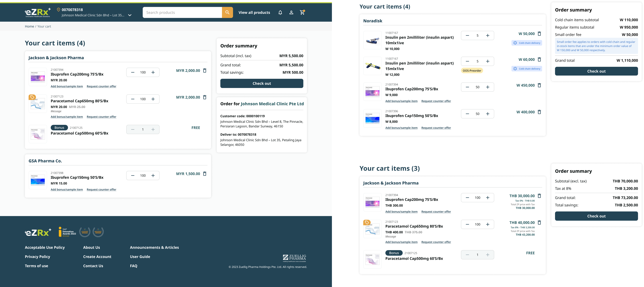Screen dimensions: 644x287
Task: Click the Zuellig Pharma logo in footer
Action: [294, 258]
